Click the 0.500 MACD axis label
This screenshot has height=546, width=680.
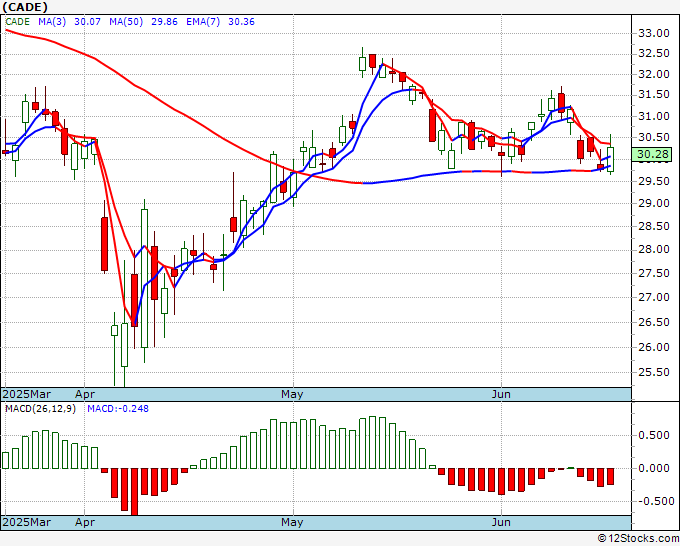click(654, 436)
